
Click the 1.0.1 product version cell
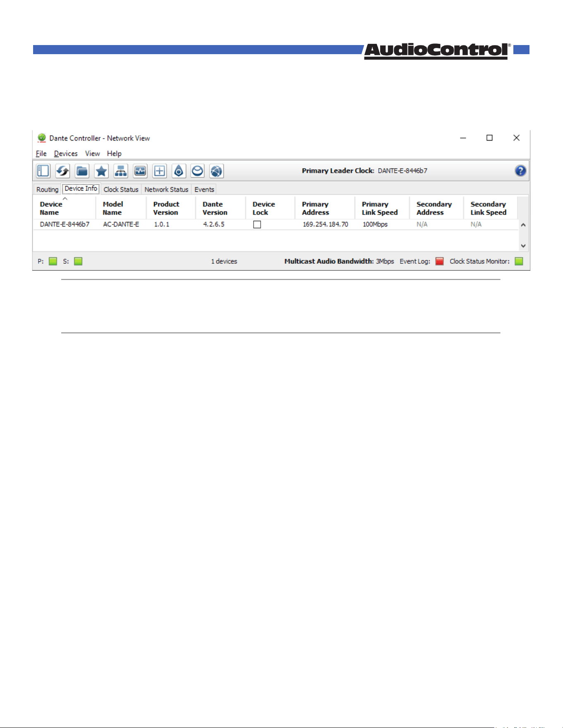coord(162,224)
